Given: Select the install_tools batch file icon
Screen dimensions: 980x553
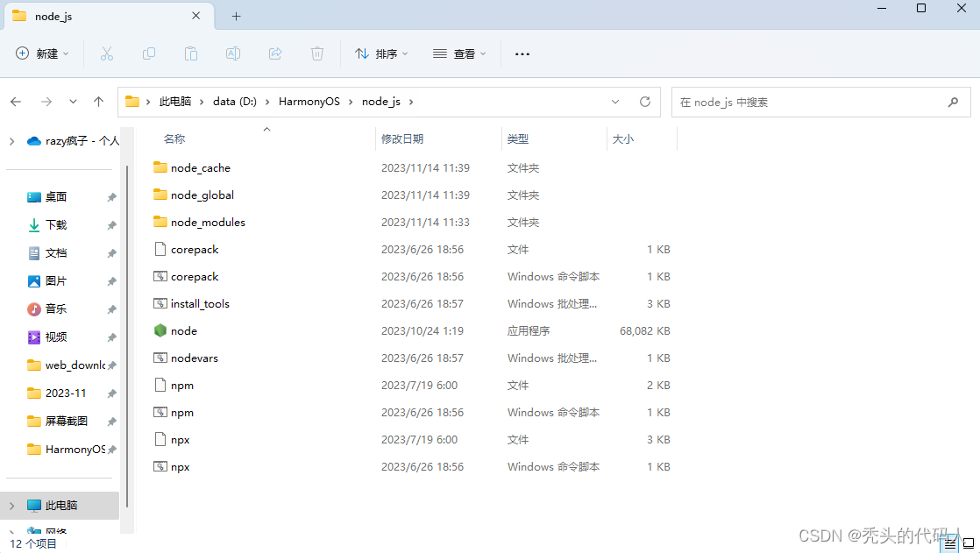Looking at the screenshot, I should point(160,304).
